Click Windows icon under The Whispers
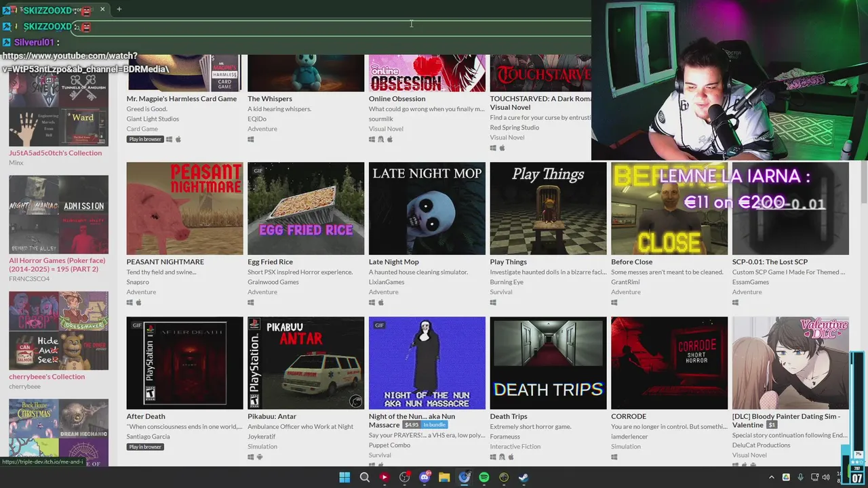Viewport: 868px width, 488px height. click(x=251, y=140)
